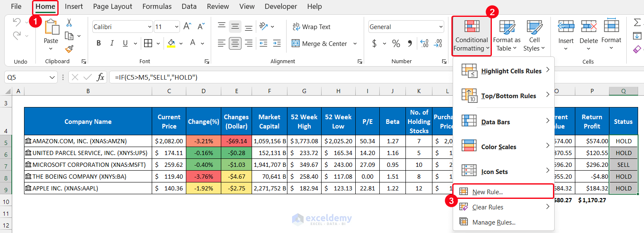
Task: Toggle Wrap Text
Action: pyautogui.click(x=311, y=27)
